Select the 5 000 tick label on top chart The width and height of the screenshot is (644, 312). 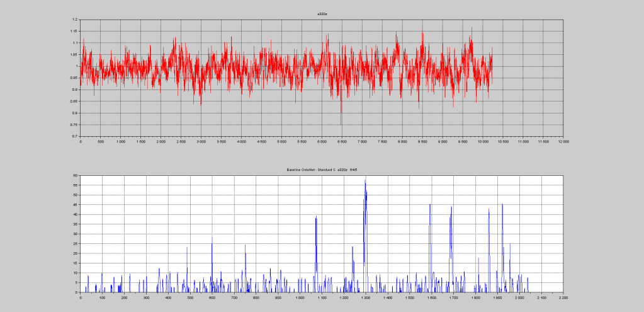pos(281,142)
